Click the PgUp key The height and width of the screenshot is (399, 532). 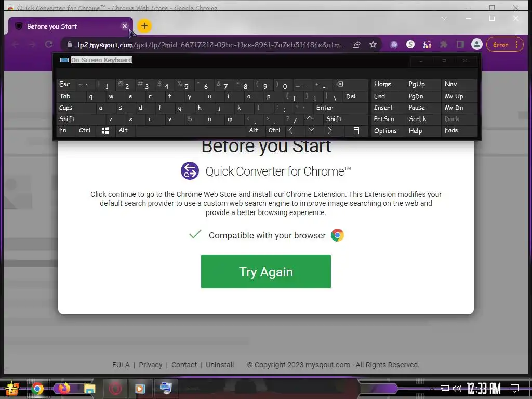[423, 84]
